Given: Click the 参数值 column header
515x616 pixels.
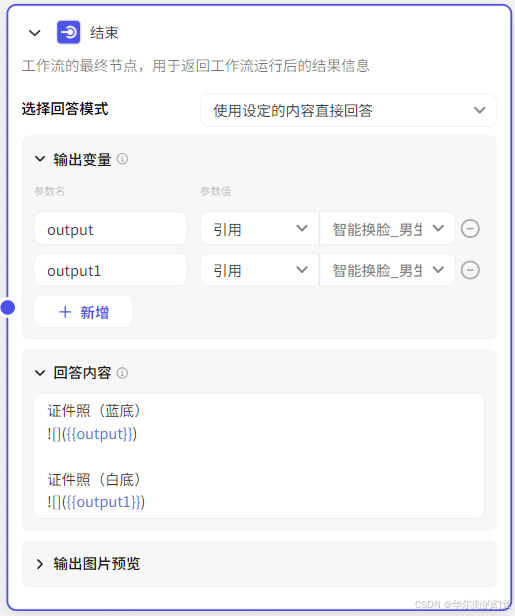Looking at the screenshot, I should tap(216, 191).
